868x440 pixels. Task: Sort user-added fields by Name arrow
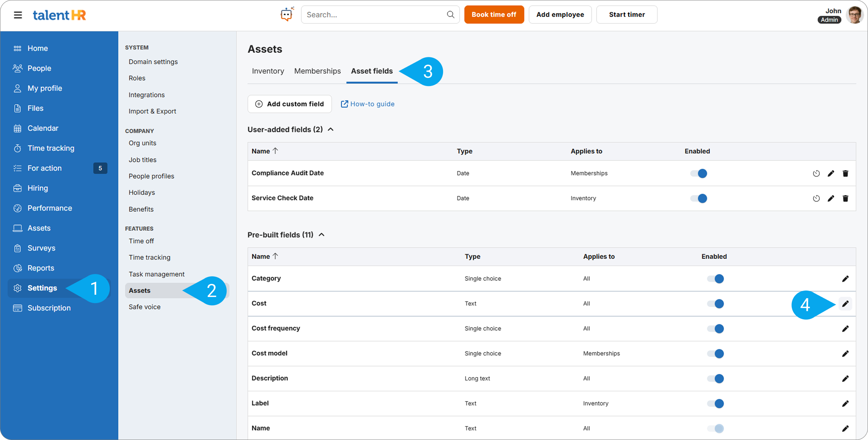(275, 151)
